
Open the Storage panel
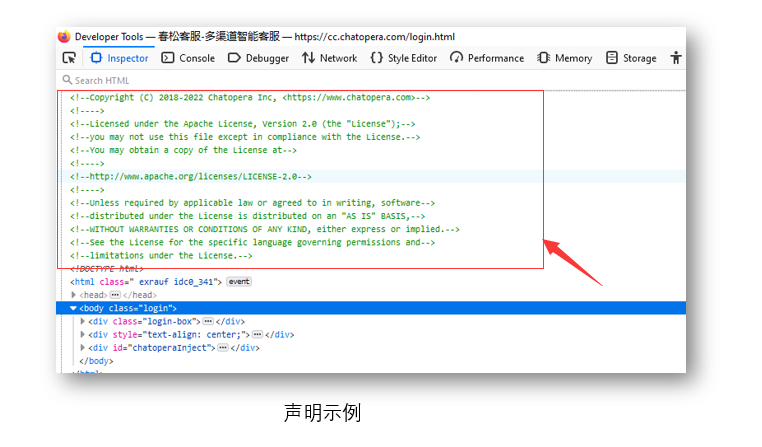[631, 58]
